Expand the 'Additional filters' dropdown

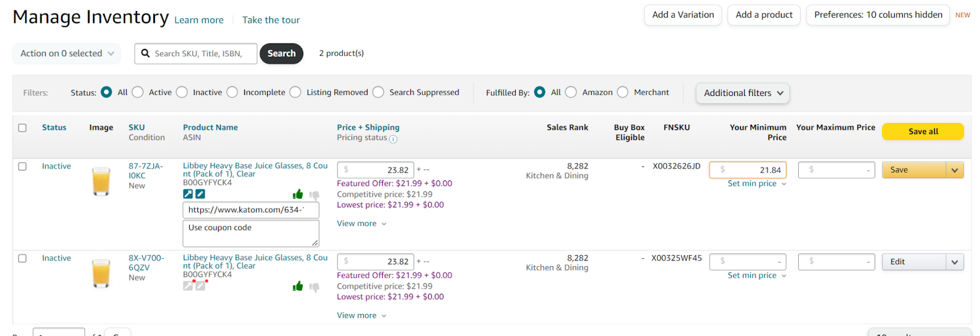coord(743,93)
